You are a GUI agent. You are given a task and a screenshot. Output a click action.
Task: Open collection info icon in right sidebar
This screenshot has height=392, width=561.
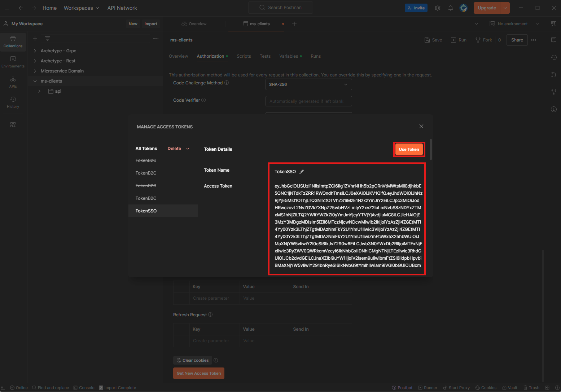(x=554, y=109)
